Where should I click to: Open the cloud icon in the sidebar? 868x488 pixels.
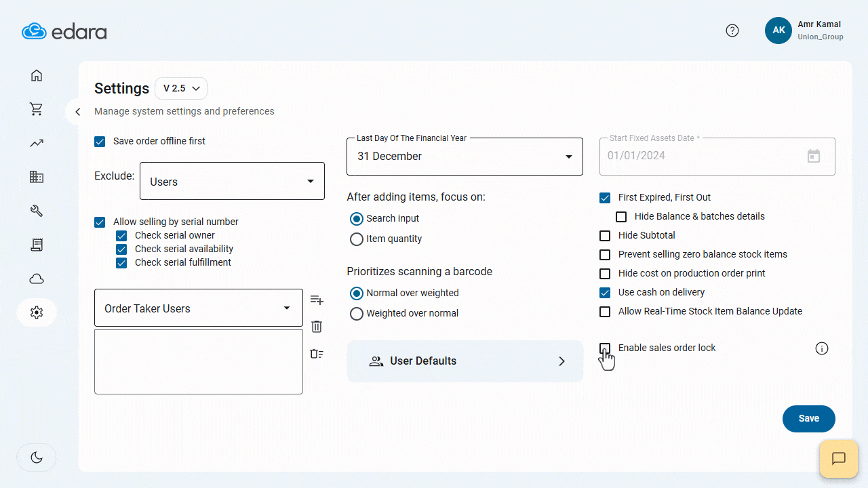pos(37,279)
